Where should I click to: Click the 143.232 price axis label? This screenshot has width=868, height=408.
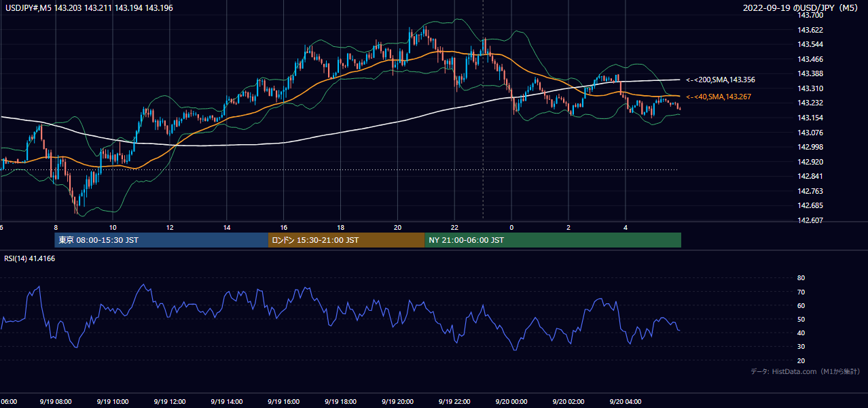pyautogui.click(x=811, y=103)
